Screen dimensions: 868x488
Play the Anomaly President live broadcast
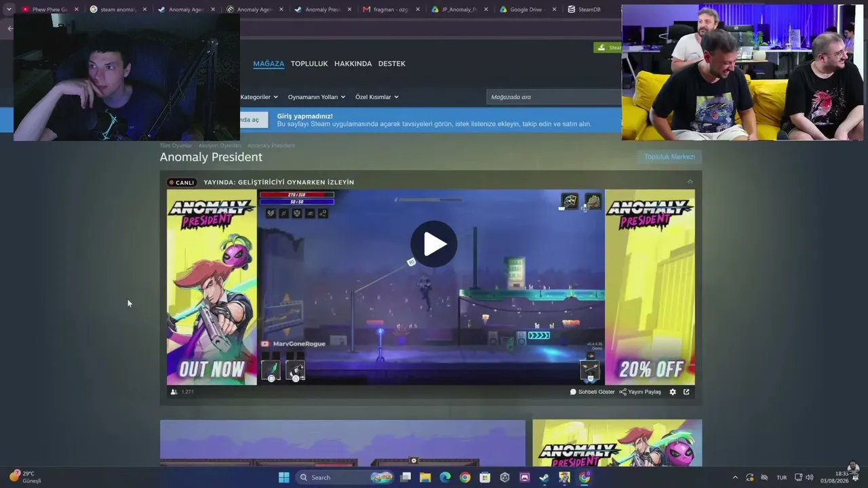point(434,244)
